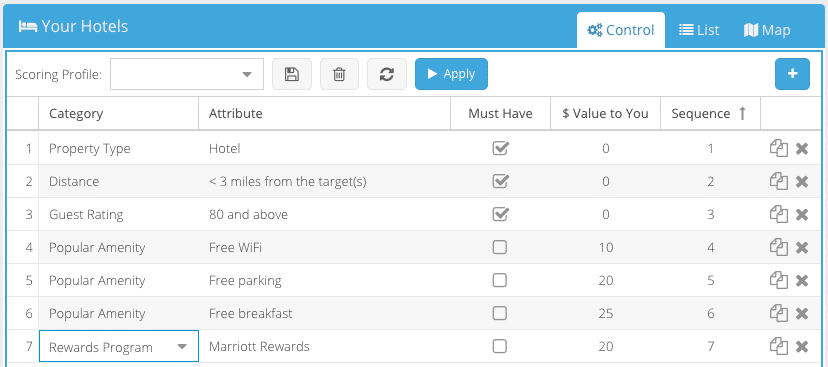Copy the Free parking row
Screen dimensions: 828x367
click(x=778, y=280)
